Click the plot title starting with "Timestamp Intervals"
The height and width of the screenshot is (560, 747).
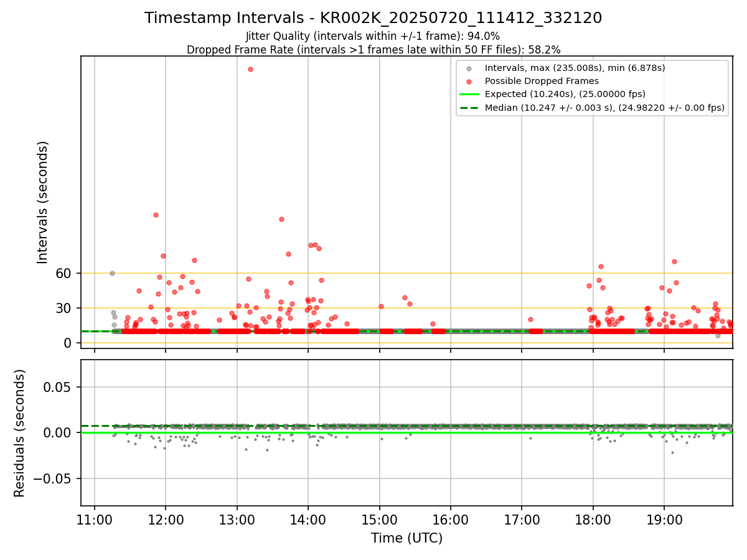(x=373, y=18)
